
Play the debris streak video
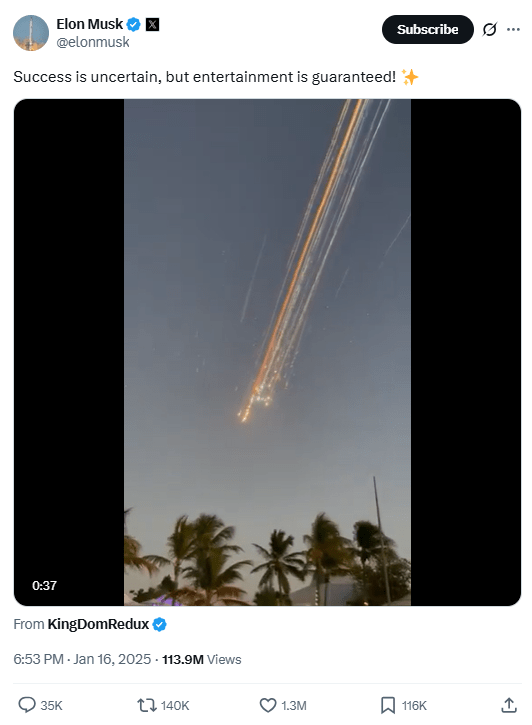click(x=267, y=352)
